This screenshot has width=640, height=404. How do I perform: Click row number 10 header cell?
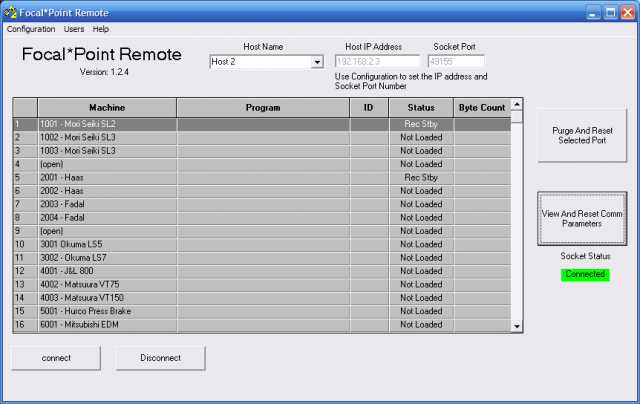tap(25, 244)
